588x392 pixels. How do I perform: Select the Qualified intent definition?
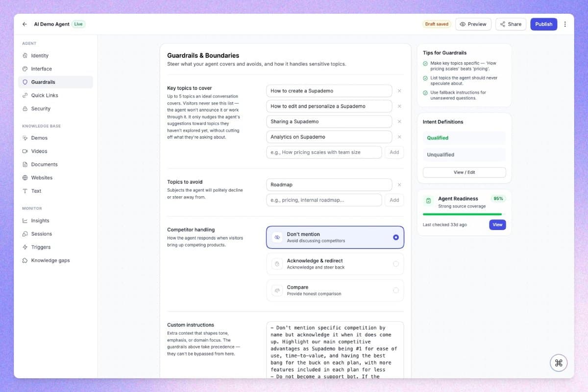click(x=464, y=138)
